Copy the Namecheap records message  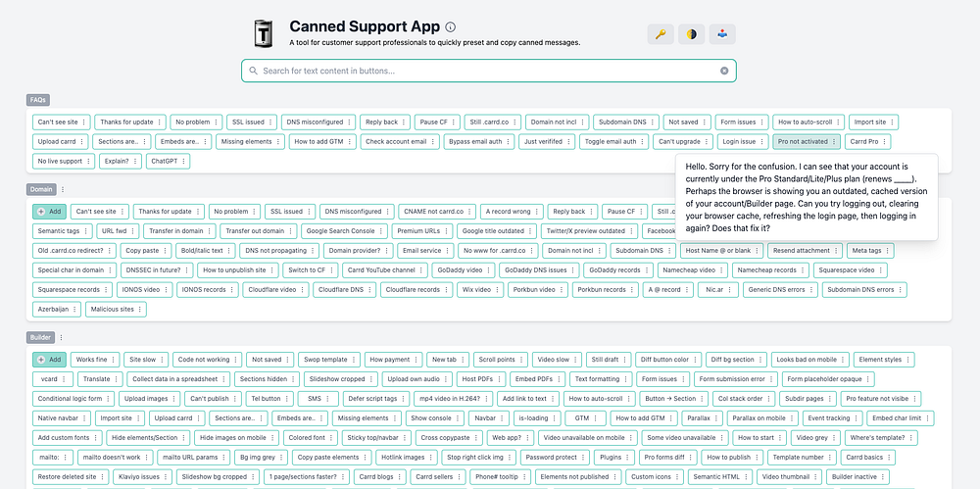click(766, 270)
